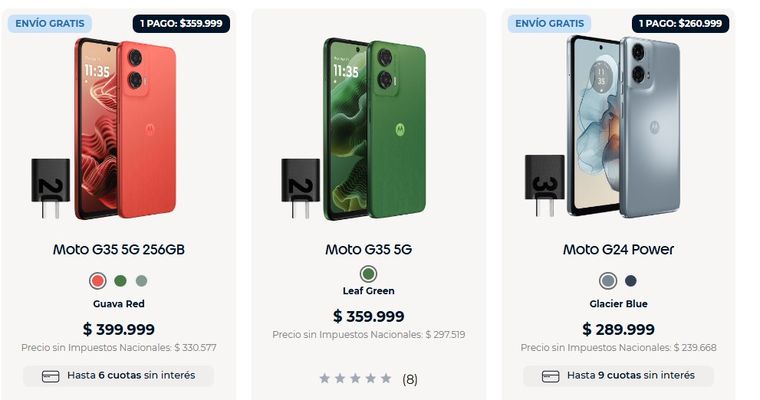Click the Moto G35 5G product name
The height and width of the screenshot is (400, 760).
pos(368,249)
